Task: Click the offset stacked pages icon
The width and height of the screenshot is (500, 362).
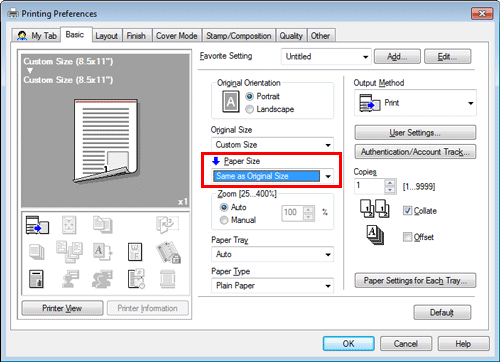Action: click(x=375, y=235)
